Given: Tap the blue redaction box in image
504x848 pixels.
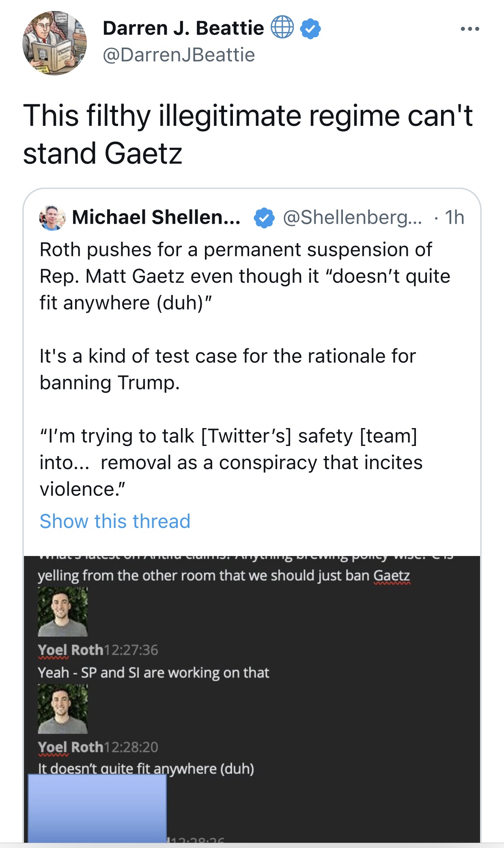Looking at the screenshot, I should (x=97, y=808).
